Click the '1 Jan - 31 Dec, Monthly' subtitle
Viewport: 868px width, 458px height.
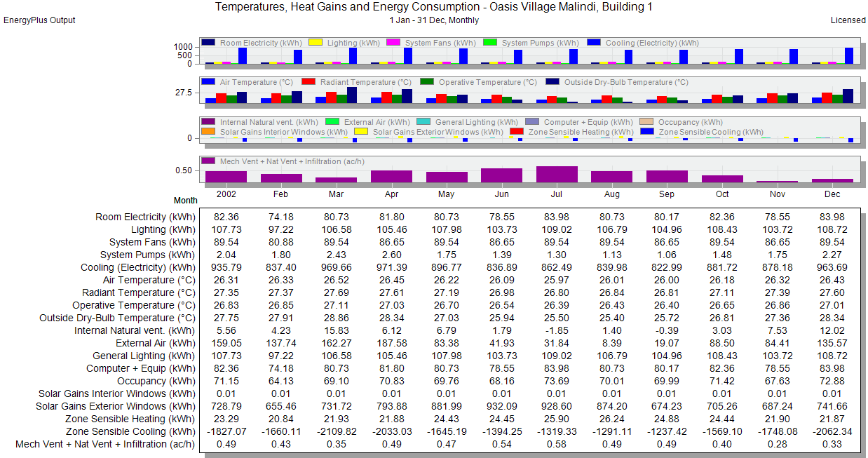(x=434, y=20)
